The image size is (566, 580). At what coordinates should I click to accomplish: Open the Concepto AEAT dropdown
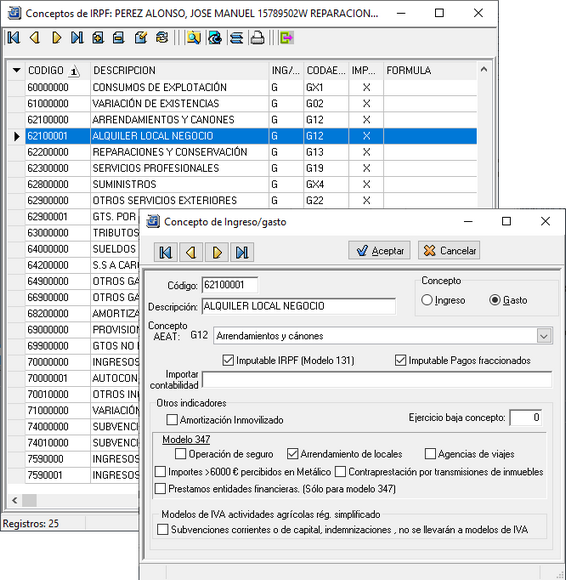[544, 336]
